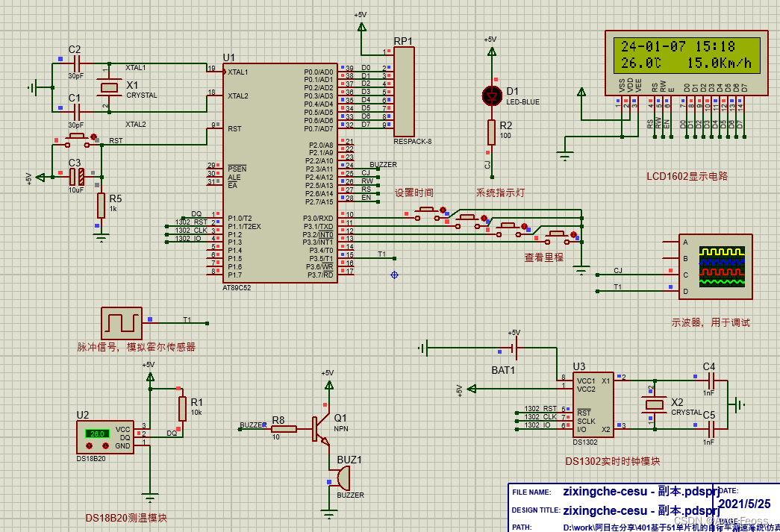780x532 pixels.
Task: Click the blue LED D1 symbol
Action: 493,96
